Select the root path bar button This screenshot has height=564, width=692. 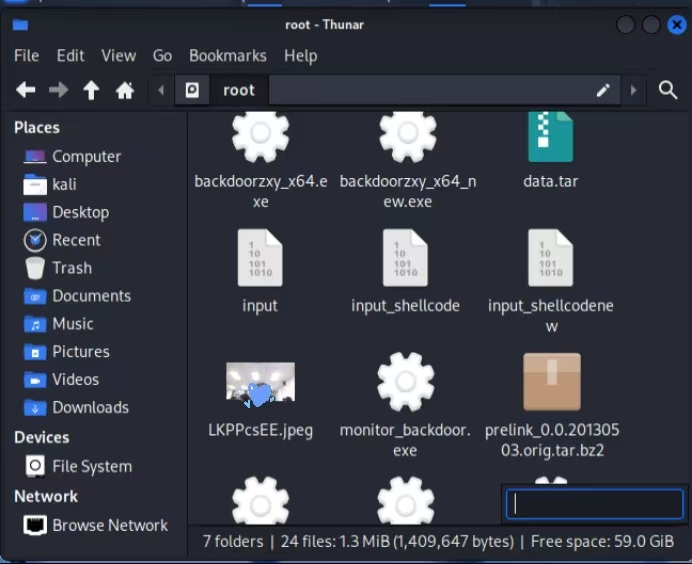pos(239,90)
